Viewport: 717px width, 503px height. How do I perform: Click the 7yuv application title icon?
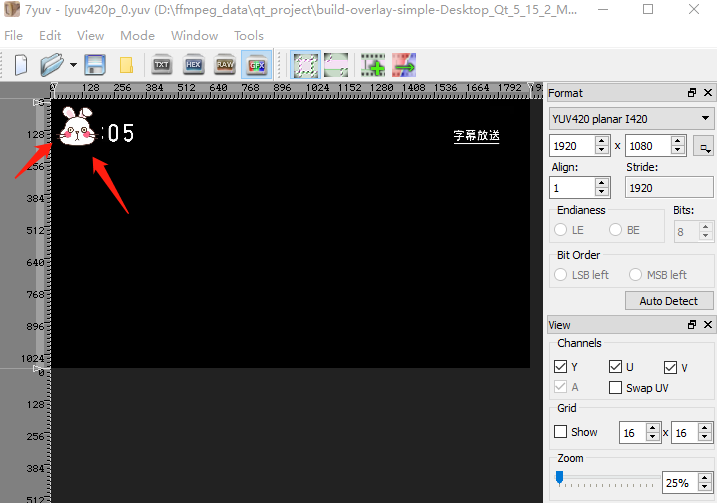12,9
